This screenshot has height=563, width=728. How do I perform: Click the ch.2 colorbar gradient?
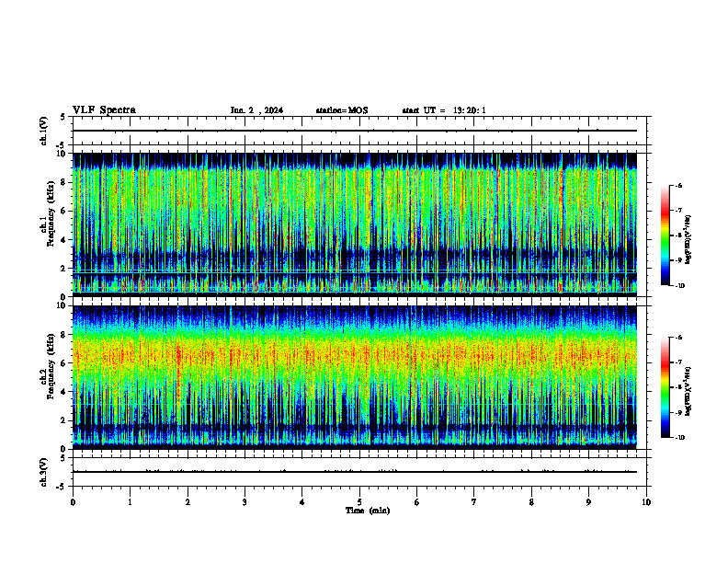tap(665, 387)
